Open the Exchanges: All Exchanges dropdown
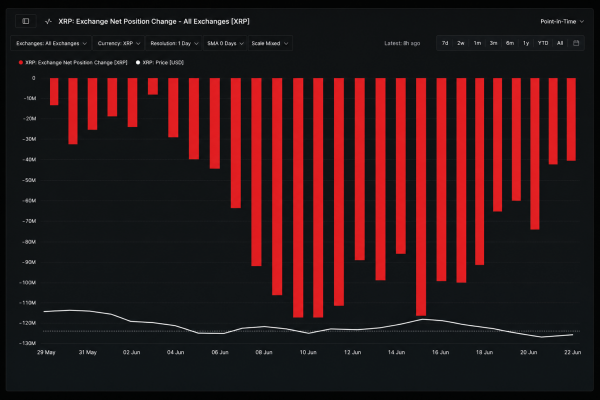The width and height of the screenshot is (600, 400). coord(51,43)
